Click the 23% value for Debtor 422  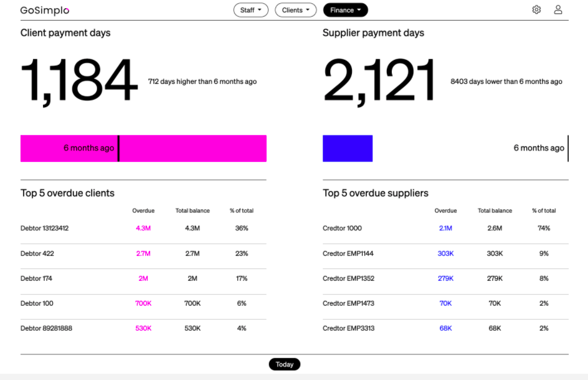pyautogui.click(x=242, y=254)
